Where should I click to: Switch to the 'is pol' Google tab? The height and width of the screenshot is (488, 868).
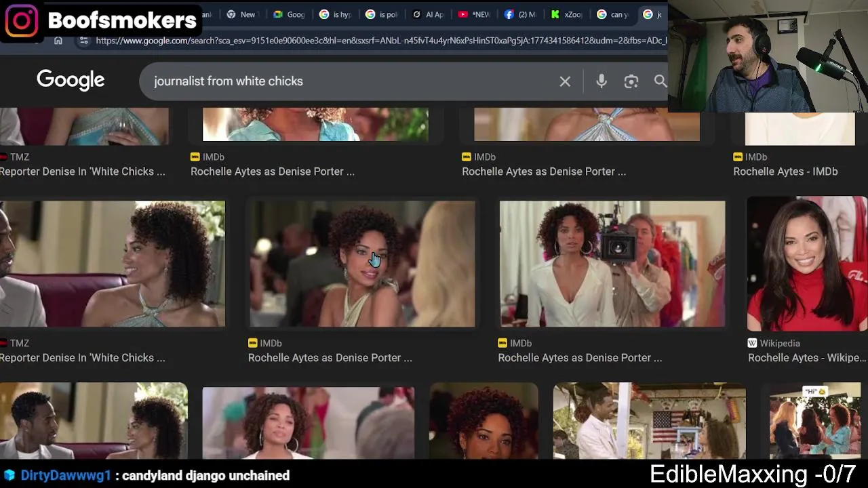382,14
